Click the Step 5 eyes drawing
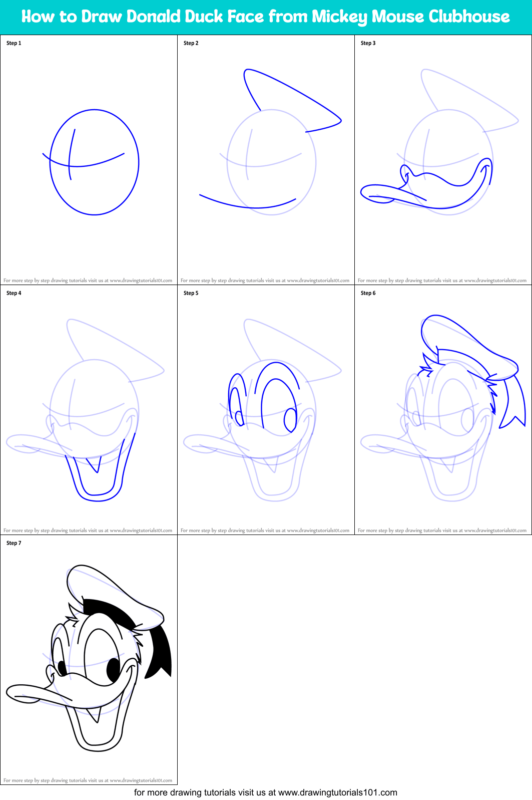The height and width of the screenshot is (800, 532). tap(264, 398)
